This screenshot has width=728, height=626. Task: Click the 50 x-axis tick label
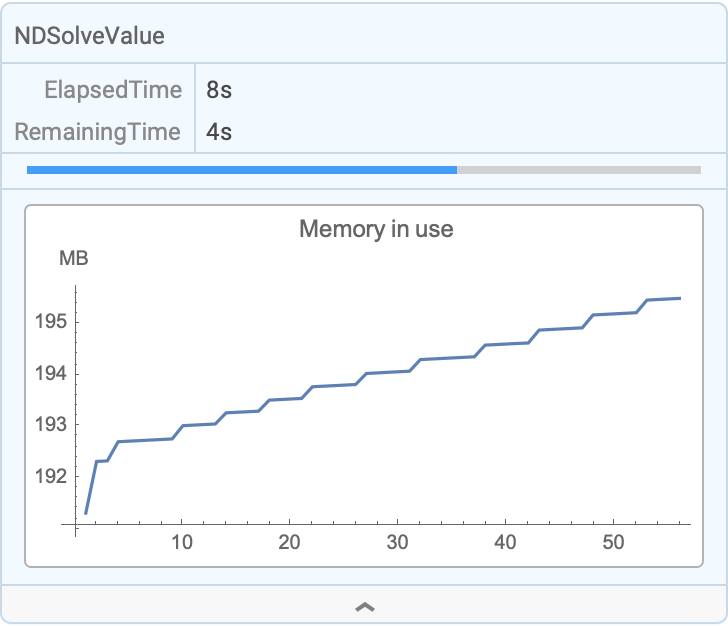pyautogui.click(x=613, y=542)
